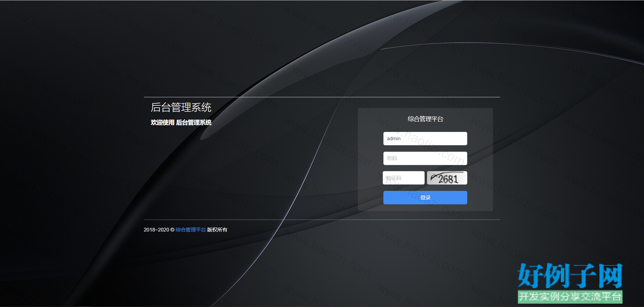This screenshot has width=644, height=307.
Task: Click the admin username input field
Action: point(425,139)
